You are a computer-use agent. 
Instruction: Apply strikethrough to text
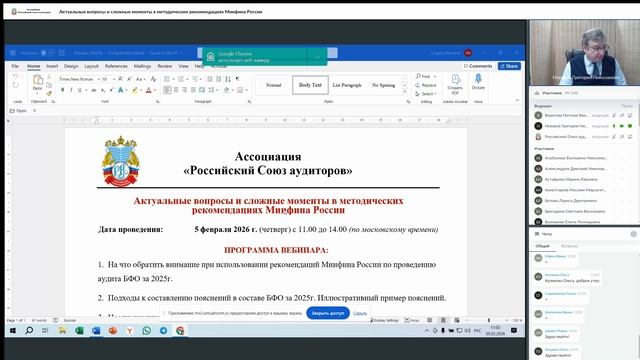coord(93,90)
